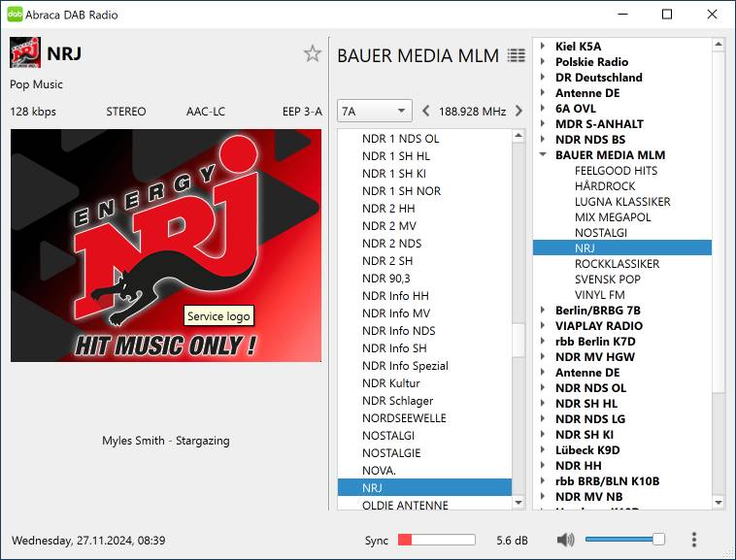Select OLDIE ANTENNE in service list
The image size is (736, 560).
pyautogui.click(x=405, y=505)
